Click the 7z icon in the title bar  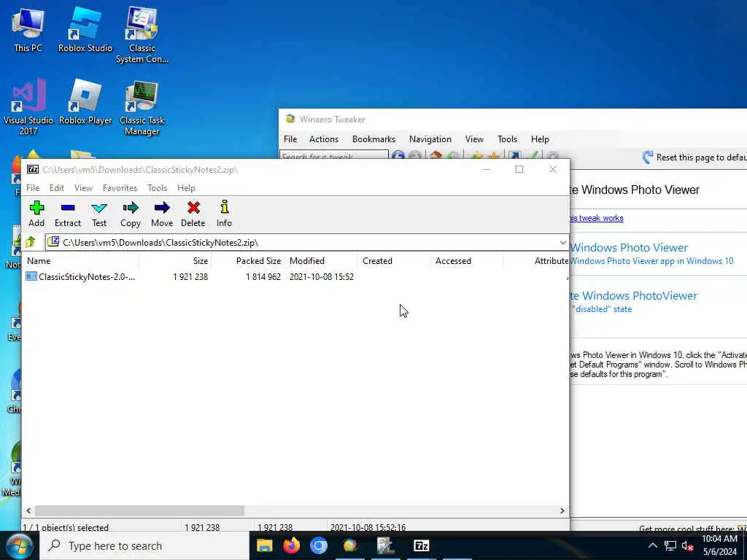(x=33, y=169)
